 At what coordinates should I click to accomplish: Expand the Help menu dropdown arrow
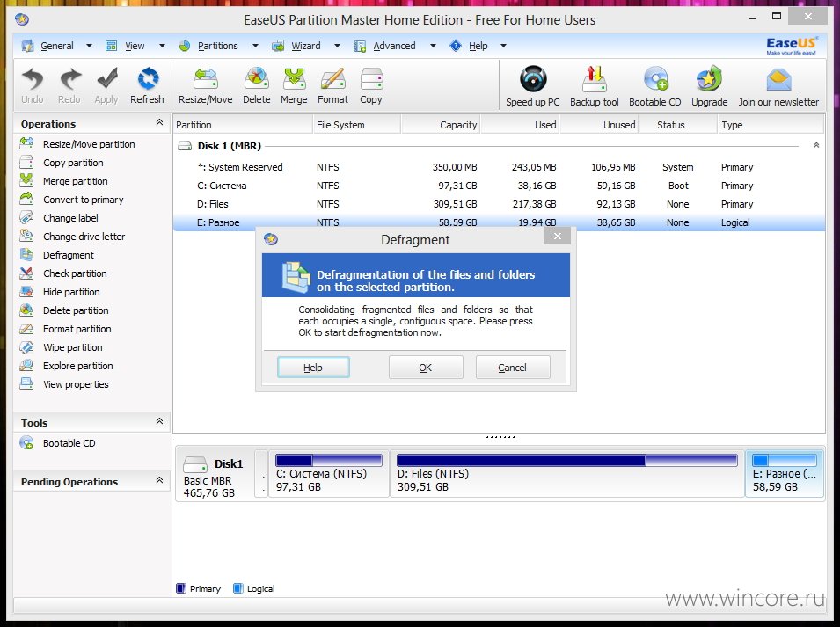click(x=504, y=46)
